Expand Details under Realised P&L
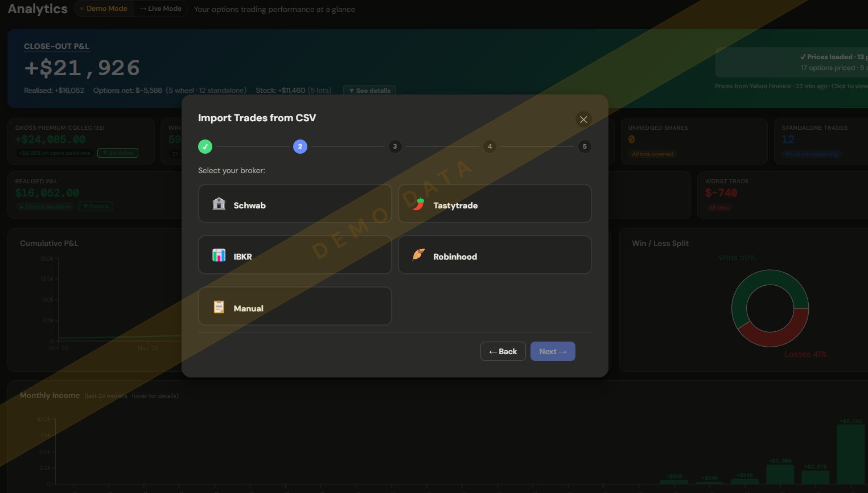868x493 pixels. click(x=96, y=206)
